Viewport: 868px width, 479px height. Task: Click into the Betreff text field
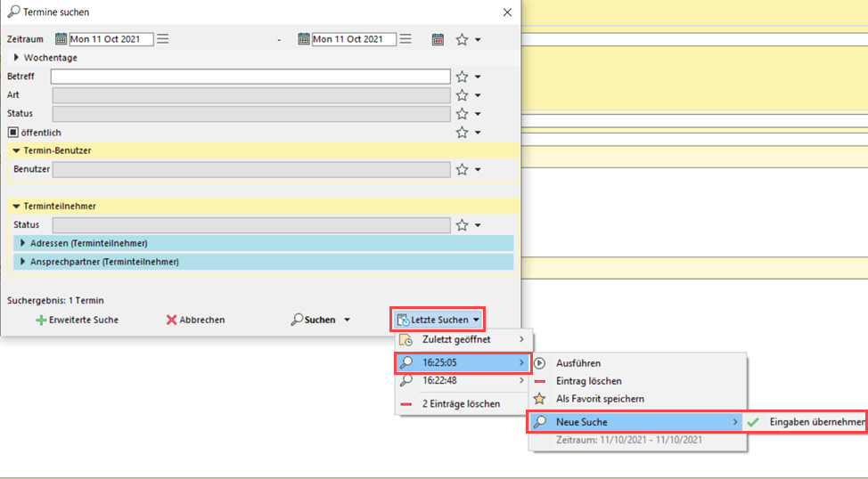click(x=250, y=77)
